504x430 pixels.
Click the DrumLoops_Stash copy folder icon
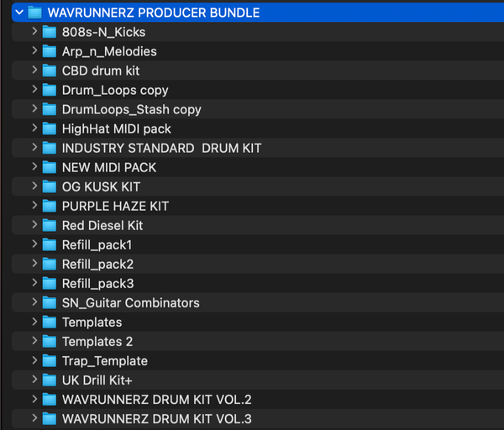click(x=50, y=109)
